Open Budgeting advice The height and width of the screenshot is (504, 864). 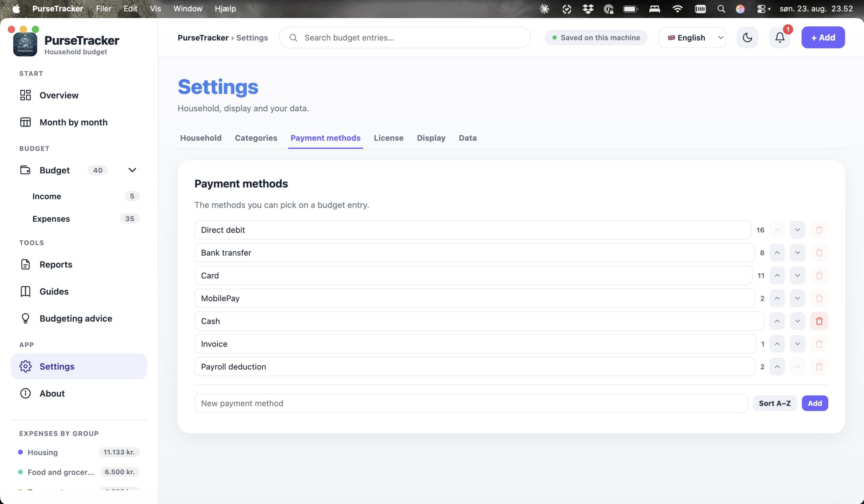point(79,318)
